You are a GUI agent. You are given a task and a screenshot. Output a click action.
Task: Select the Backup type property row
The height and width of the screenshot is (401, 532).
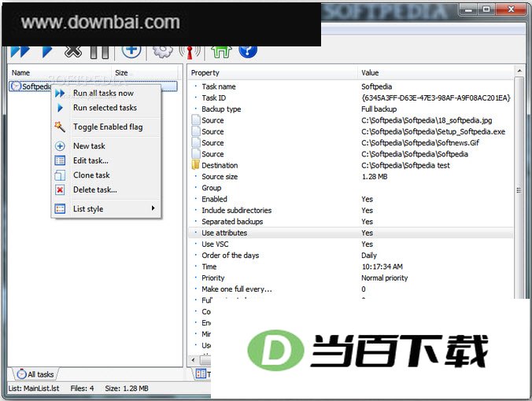(350, 109)
